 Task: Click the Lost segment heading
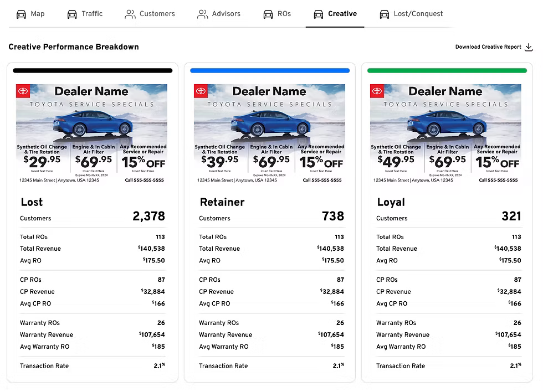[32, 202]
